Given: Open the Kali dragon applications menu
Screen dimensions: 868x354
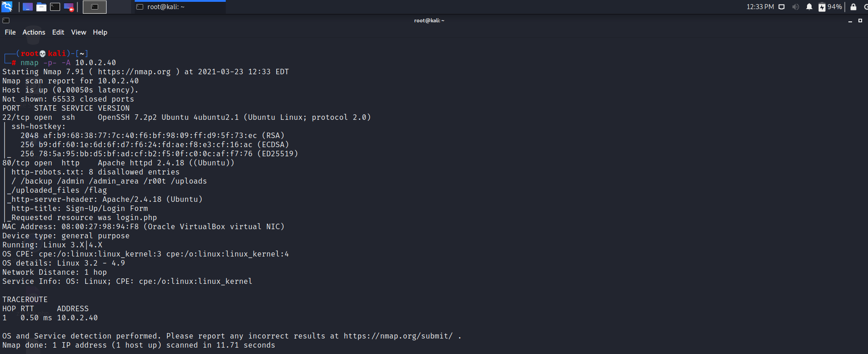Looking at the screenshot, I should pos(7,6).
